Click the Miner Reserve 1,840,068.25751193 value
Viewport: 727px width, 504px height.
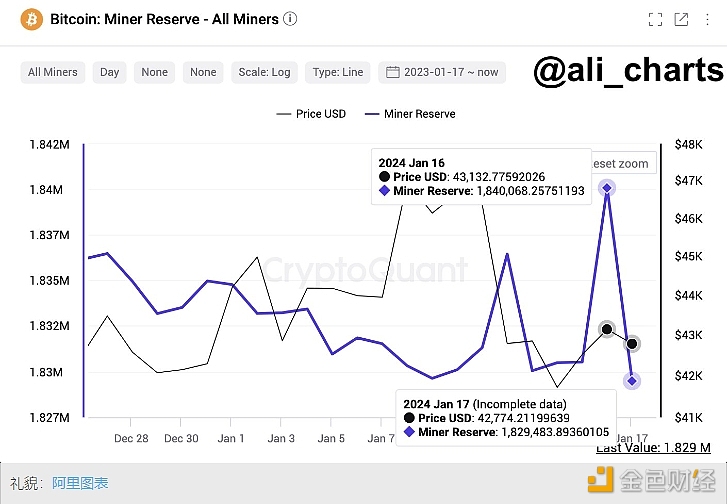click(531, 191)
